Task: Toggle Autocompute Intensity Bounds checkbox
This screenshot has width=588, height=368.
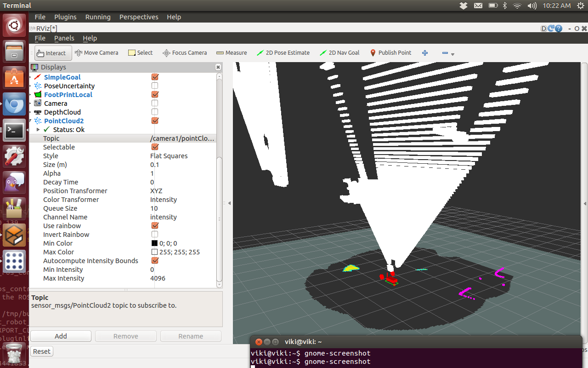Action: (x=155, y=261)
